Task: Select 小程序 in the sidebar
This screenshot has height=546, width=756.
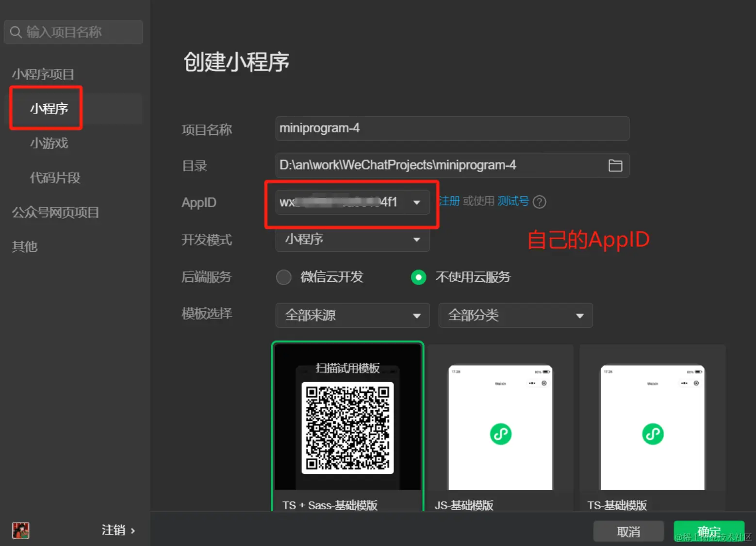Action: pos(49,109)
